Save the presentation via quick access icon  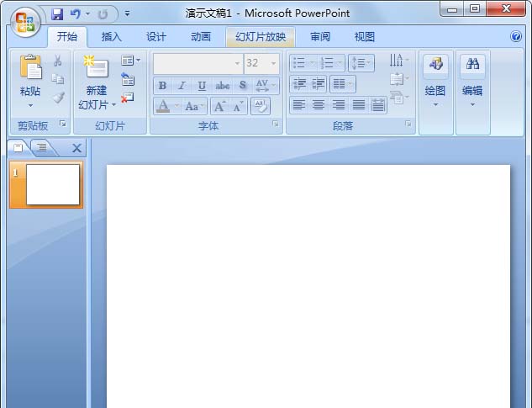(57, 14)
